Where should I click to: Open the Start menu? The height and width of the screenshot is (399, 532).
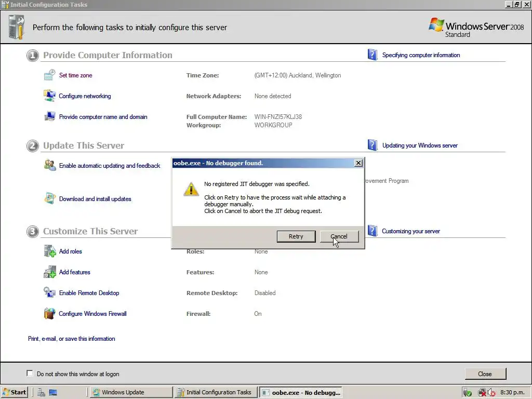click(14, 392)
